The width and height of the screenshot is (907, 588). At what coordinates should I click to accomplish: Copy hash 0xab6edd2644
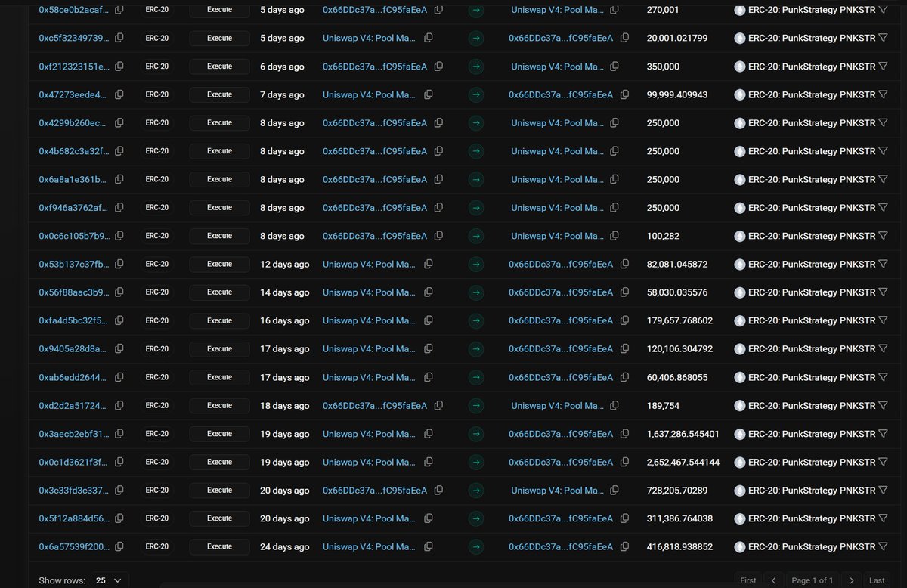click(x=119, y=377)
